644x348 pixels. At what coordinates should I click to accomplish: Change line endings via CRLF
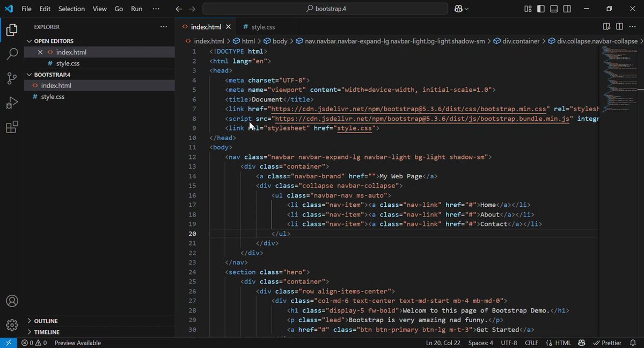point(531,343)
